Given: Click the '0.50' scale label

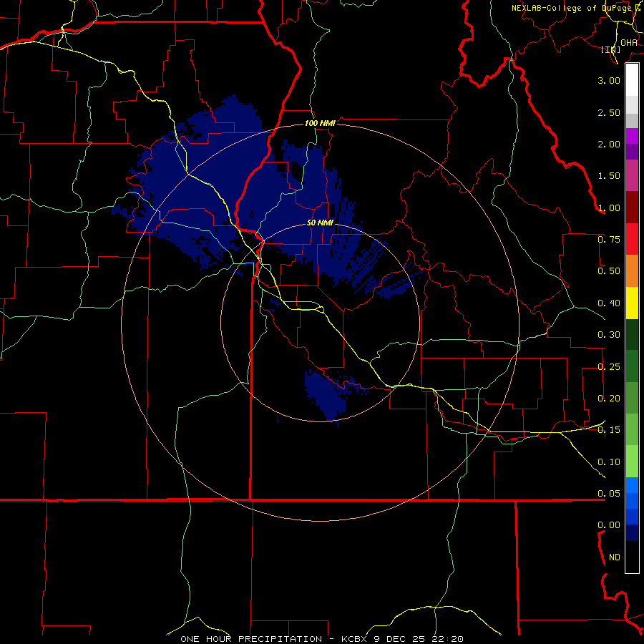Looking at the screenshot, I should [609, 271].
